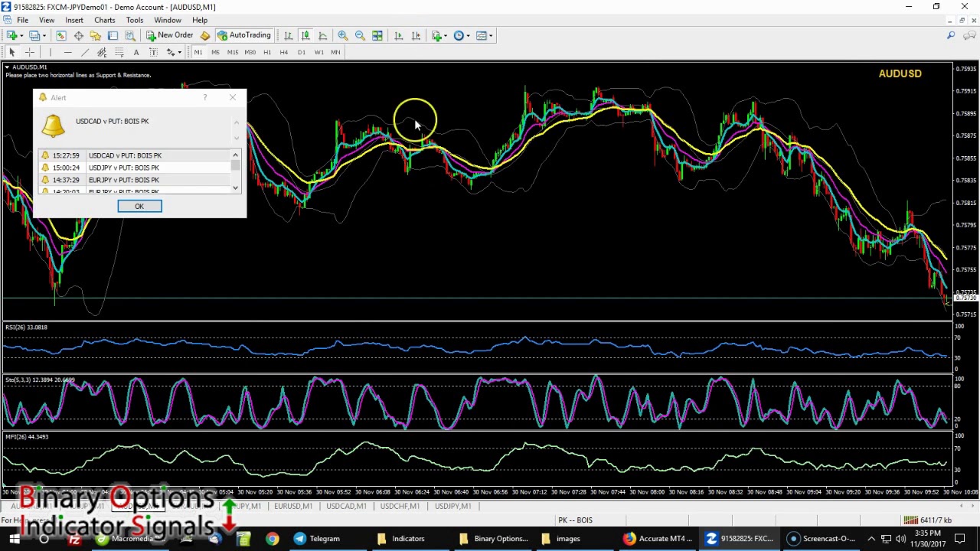The height and width of the screenshot is (551, 980).
Task: Zoom in on the chart
Action: point(342,35)
